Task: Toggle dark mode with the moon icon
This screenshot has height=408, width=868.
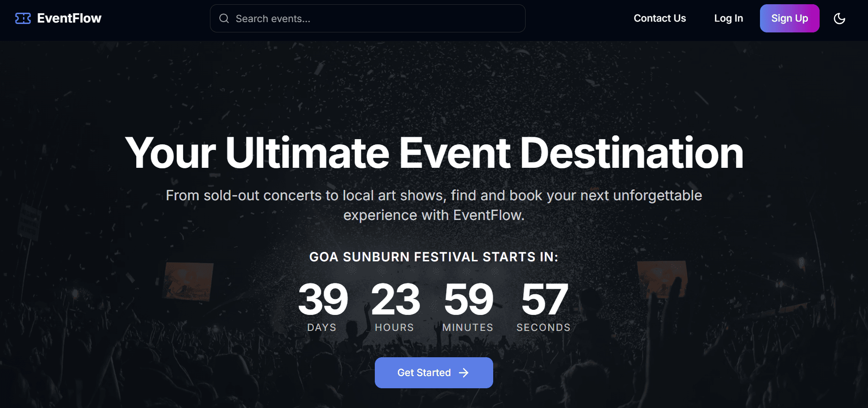Action: click(x=839, y=18)
